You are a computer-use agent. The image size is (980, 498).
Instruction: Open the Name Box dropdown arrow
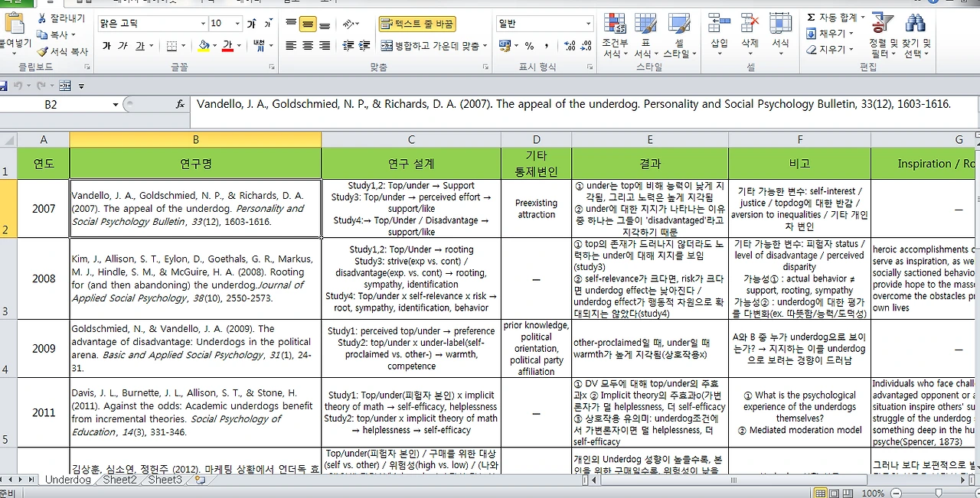[x=116, y=105]
